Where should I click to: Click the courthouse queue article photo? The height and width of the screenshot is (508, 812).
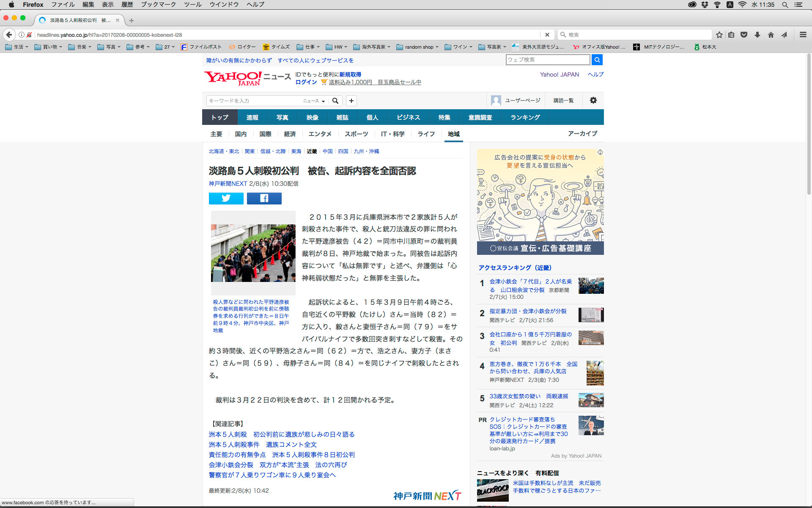(x=253, y=253)
